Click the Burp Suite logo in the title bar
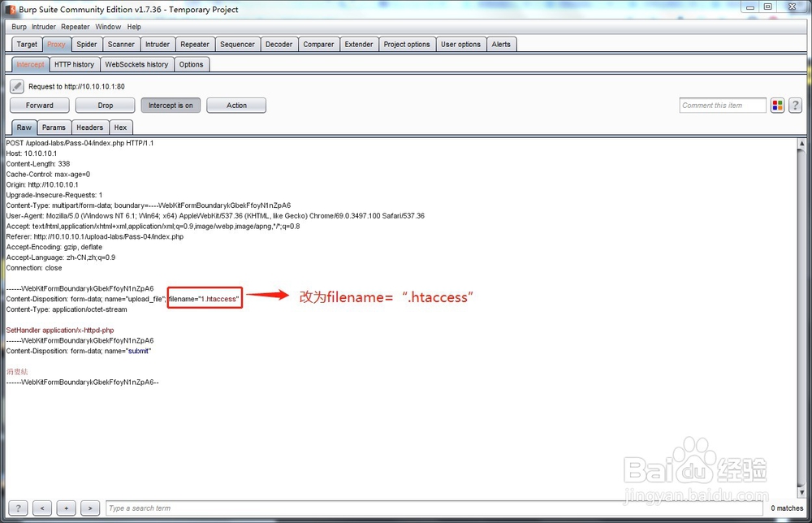 coord(11,9)
